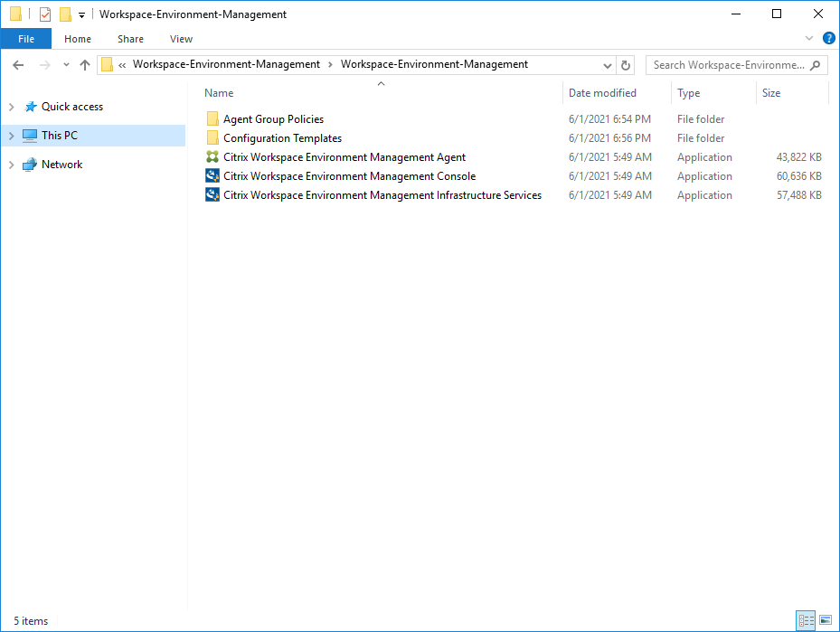840x632 pixels.
Task: Switch to large icons view layout
Action: point(825,620)
